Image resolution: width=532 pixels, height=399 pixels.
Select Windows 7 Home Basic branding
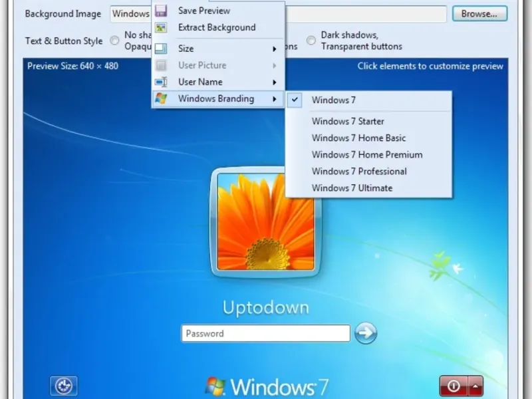(369, 138)
